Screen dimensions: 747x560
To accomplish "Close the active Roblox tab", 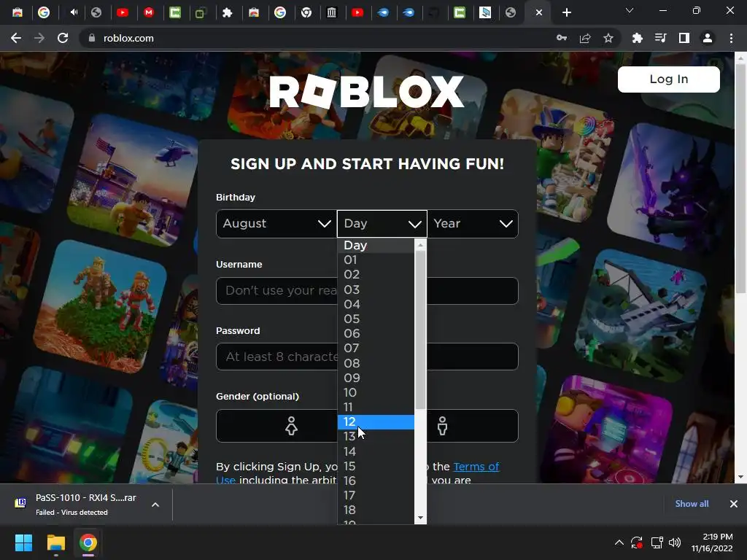I will (x=539, y=12).
